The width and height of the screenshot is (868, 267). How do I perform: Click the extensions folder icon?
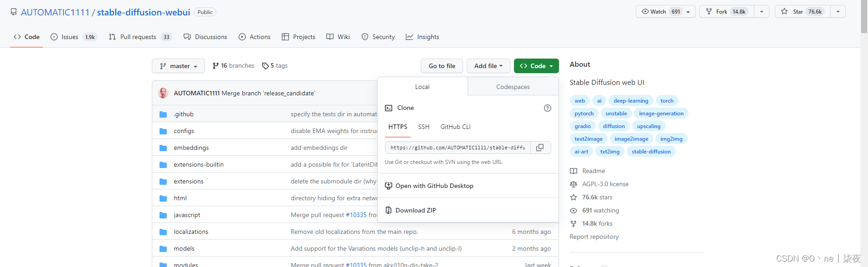pos(163,182)
